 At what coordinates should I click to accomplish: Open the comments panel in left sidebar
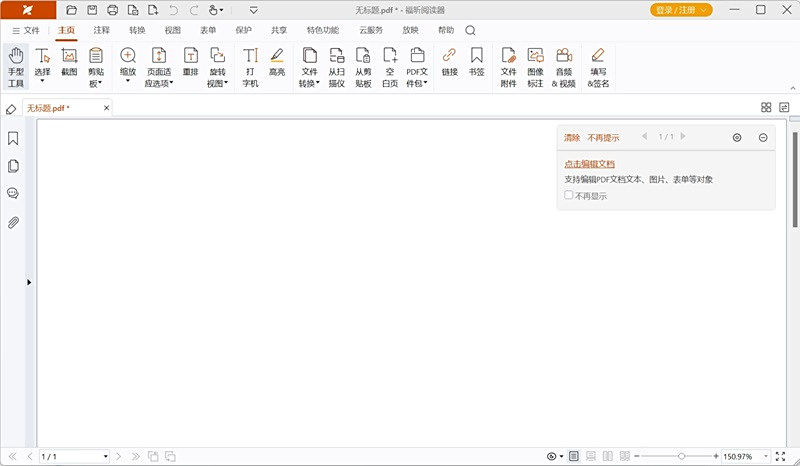click(13, 194)
